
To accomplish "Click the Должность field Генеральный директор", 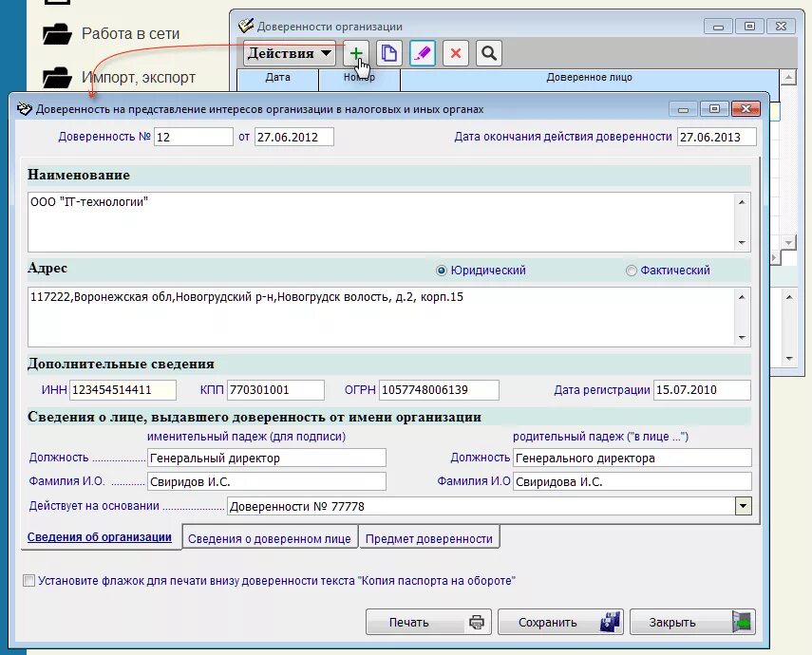I will (267, 458).
